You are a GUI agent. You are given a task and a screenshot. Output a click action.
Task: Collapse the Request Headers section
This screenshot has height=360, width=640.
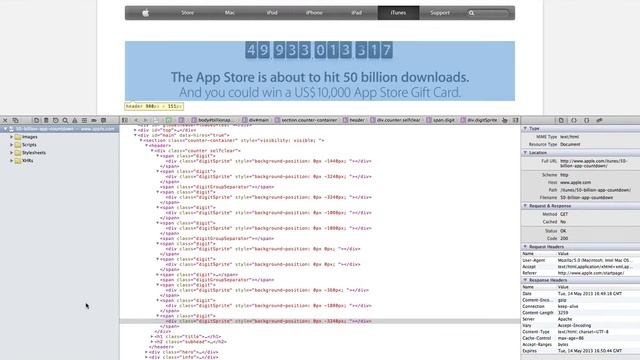(525, 247)
